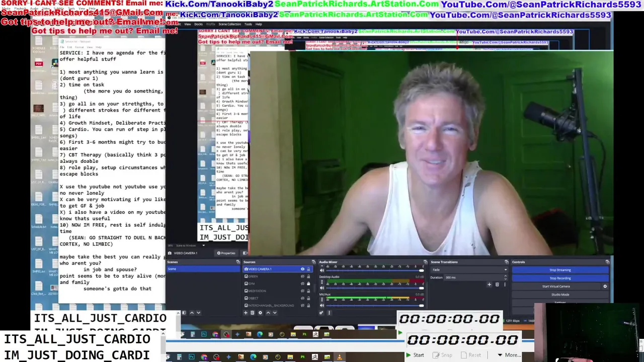Toggle lock on INTERCHANGABL_BACKGROUND source
Screen dimensions: 644x362
pyautogui.click(x=308, y=305)
